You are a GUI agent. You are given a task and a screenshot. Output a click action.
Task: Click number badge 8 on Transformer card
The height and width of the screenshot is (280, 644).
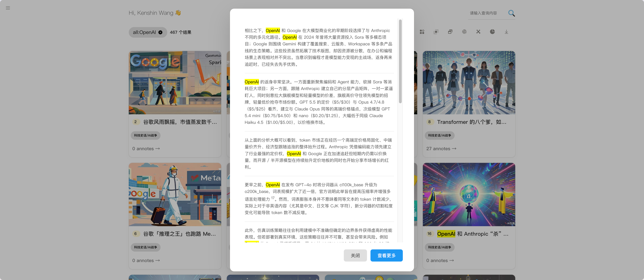coord(430,122)
